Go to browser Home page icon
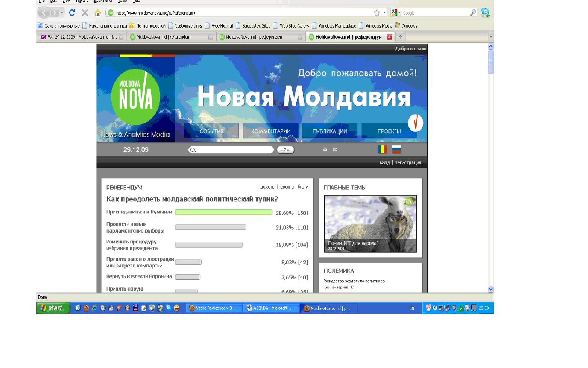This screenshot has width=588, height=368. click(x=97, y=13)
